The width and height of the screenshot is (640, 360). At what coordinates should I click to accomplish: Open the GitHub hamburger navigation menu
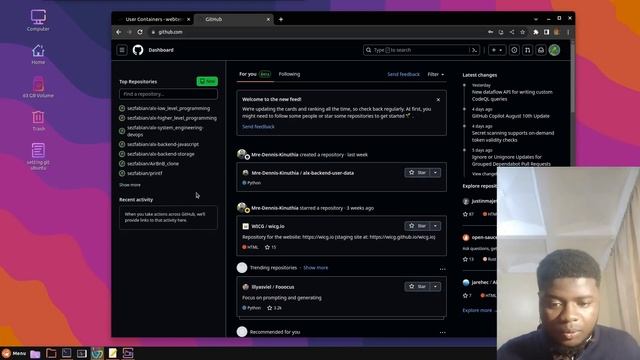pos(122,50)
